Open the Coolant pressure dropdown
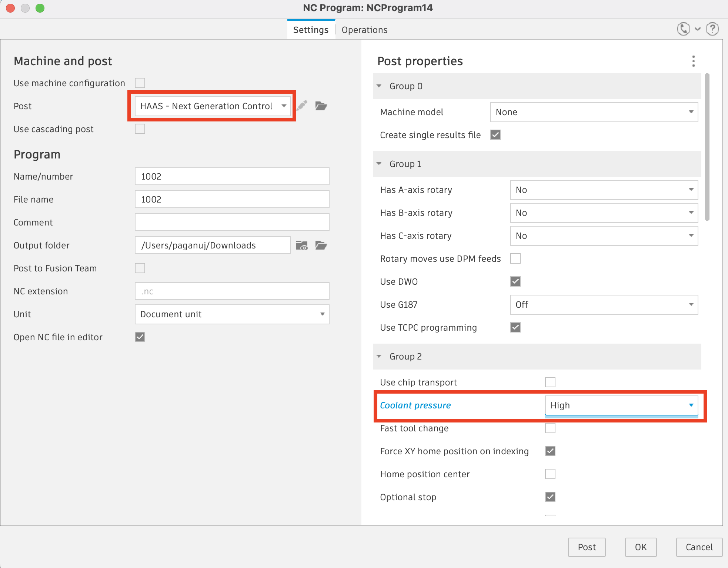 pyautogui.click(x=621, y=405)
